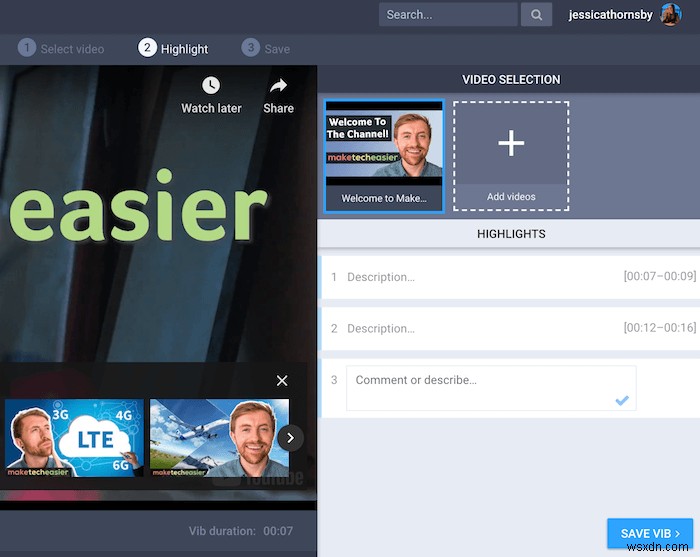Show next suggested videos with arrow
The height and width of the screenshot is (557, 700).
pos(290,437)
